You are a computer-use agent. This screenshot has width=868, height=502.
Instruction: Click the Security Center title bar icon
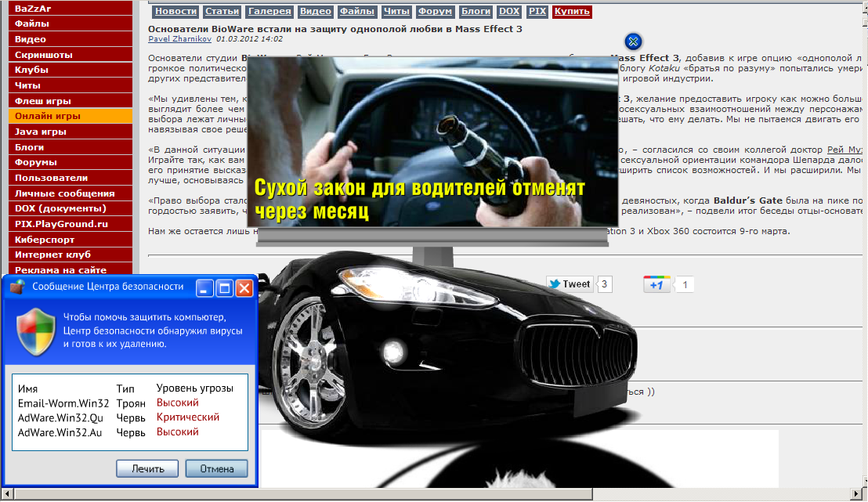[x=18, y=287]
